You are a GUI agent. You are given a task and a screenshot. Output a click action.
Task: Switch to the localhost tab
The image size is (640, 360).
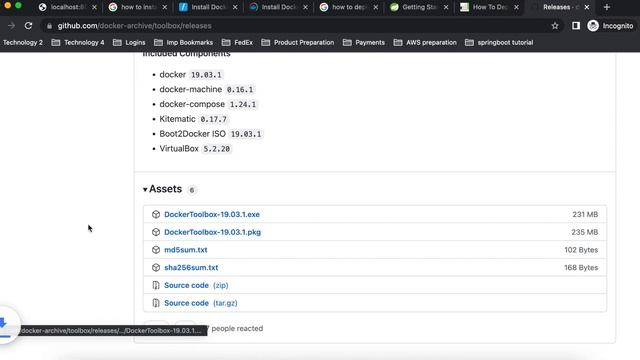[x=67, y=7]
